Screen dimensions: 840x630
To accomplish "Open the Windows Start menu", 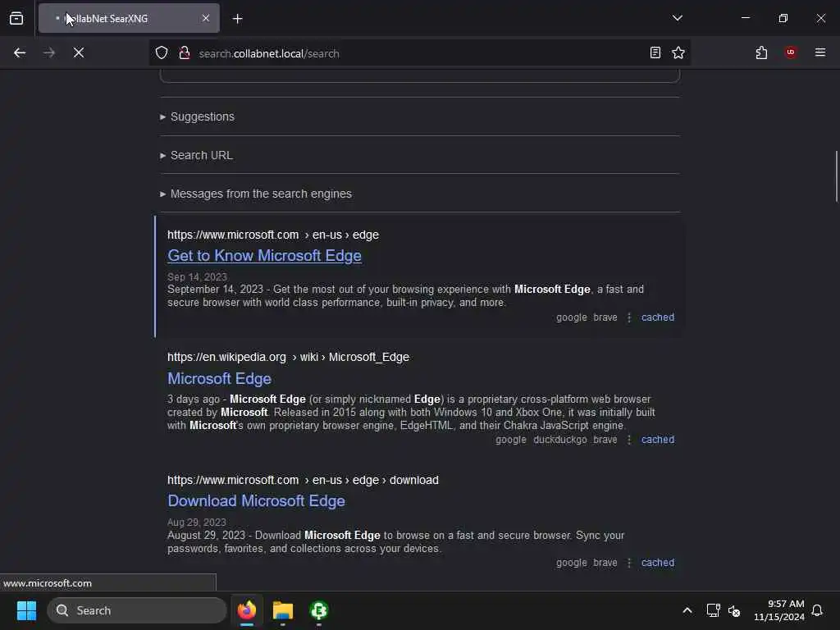I will pyautogui.click(x=26, y=610).
